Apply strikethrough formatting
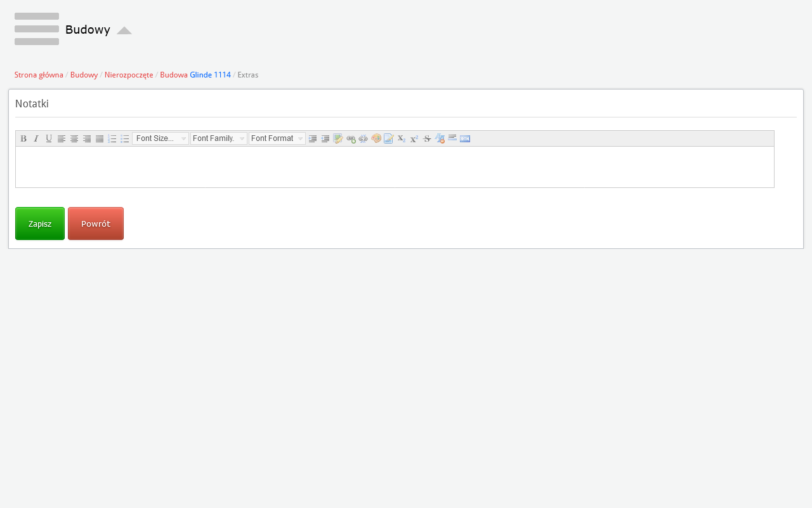Image resolution: width=812 pixels, height=508 pixels. 427,138
